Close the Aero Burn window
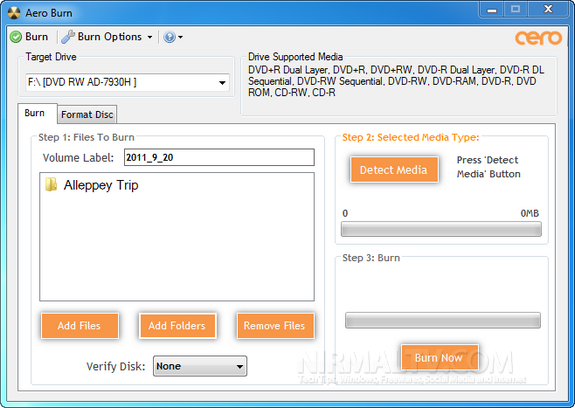 (x=548, y=10)
